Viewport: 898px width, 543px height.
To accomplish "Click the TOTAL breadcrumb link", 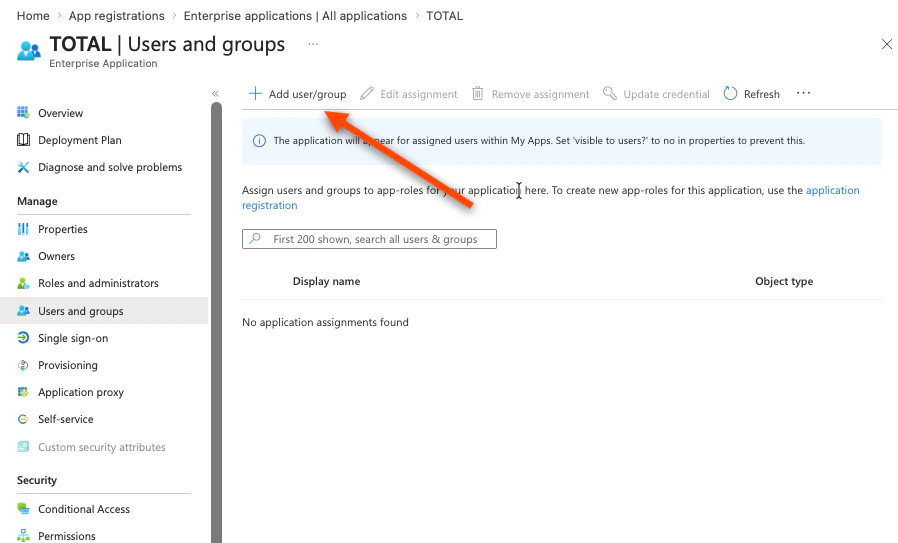I will 444,15.
